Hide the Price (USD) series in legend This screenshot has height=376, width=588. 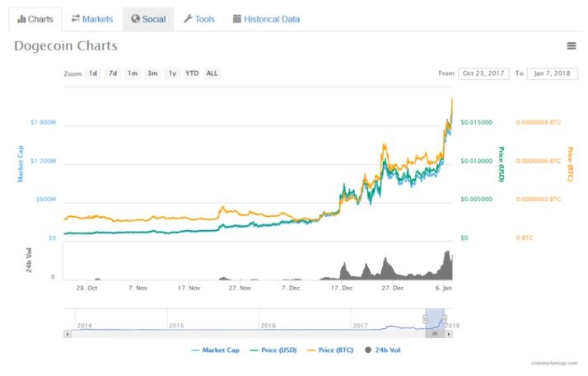pos(273,350)
